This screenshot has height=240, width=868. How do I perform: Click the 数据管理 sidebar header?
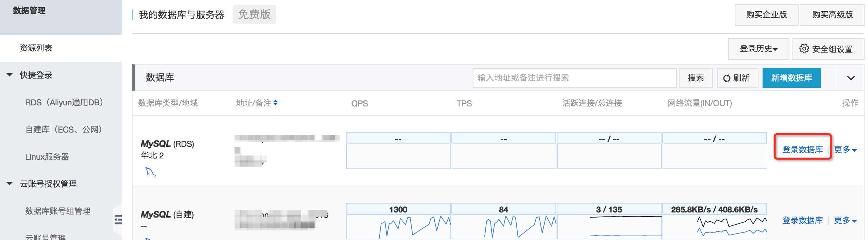(29, 11)
